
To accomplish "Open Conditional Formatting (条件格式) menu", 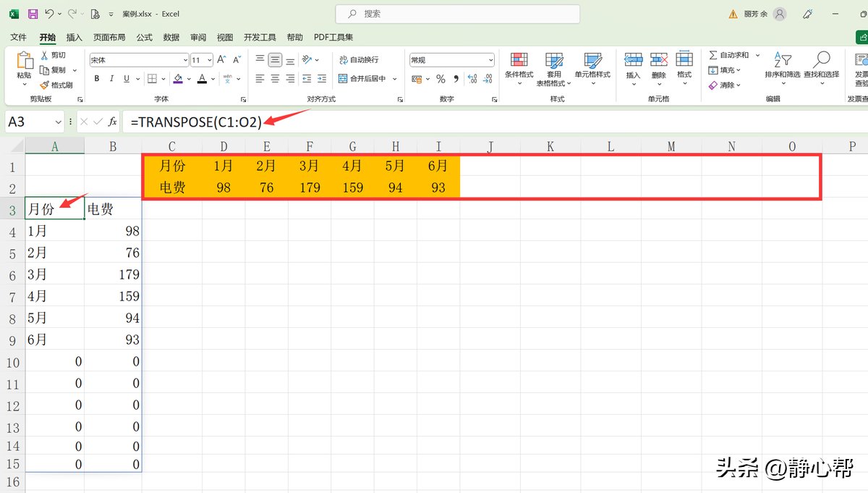I will tap(519, 69).
